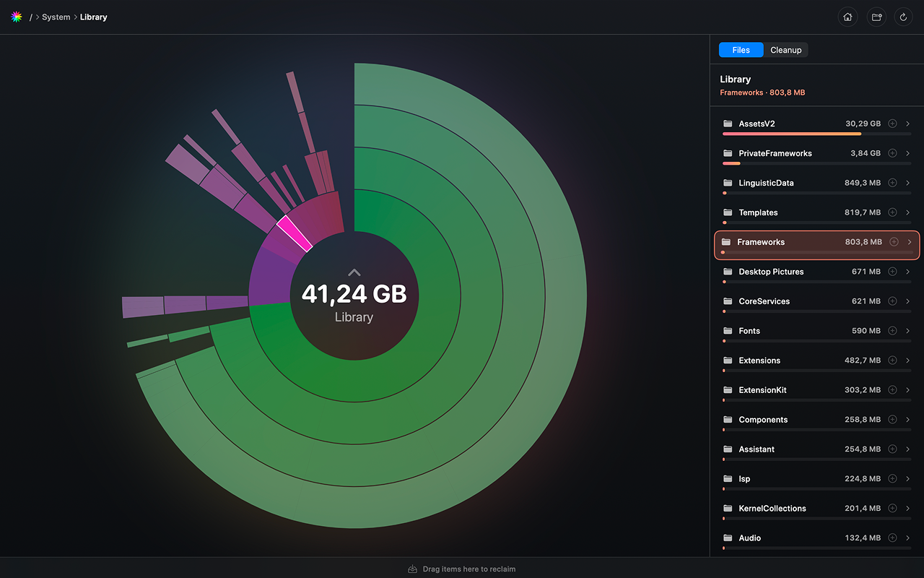
Task: Click the Library panel heading
Action: [x=736, y=79]
